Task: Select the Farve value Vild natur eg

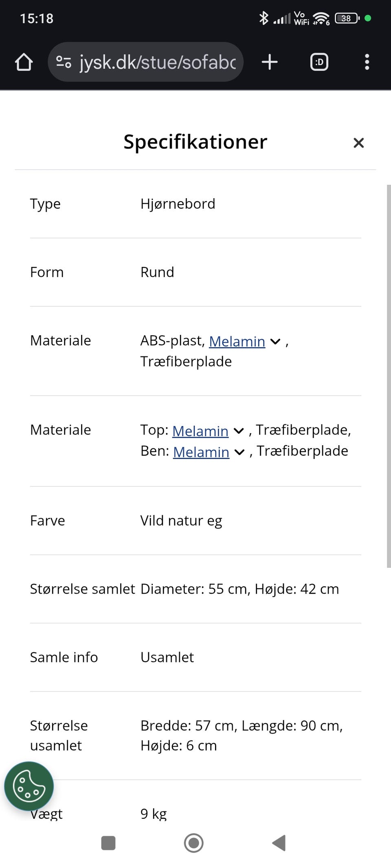Action: [x=181, y=520]
